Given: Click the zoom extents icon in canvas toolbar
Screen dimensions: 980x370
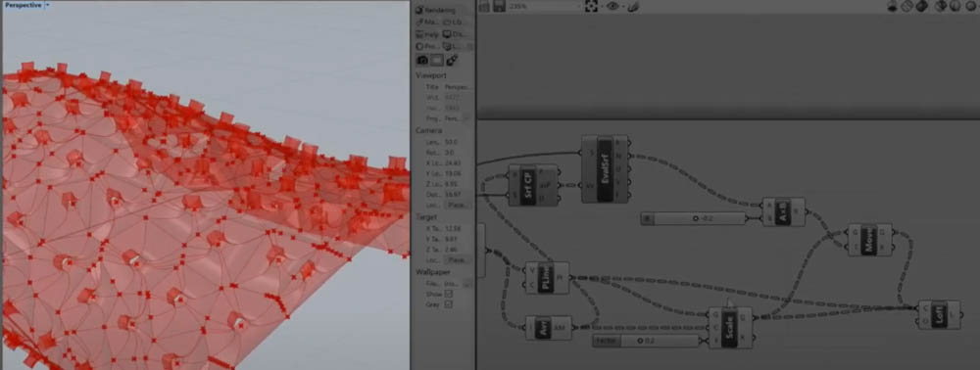Looking at the screenshot, I should [591, 6].
